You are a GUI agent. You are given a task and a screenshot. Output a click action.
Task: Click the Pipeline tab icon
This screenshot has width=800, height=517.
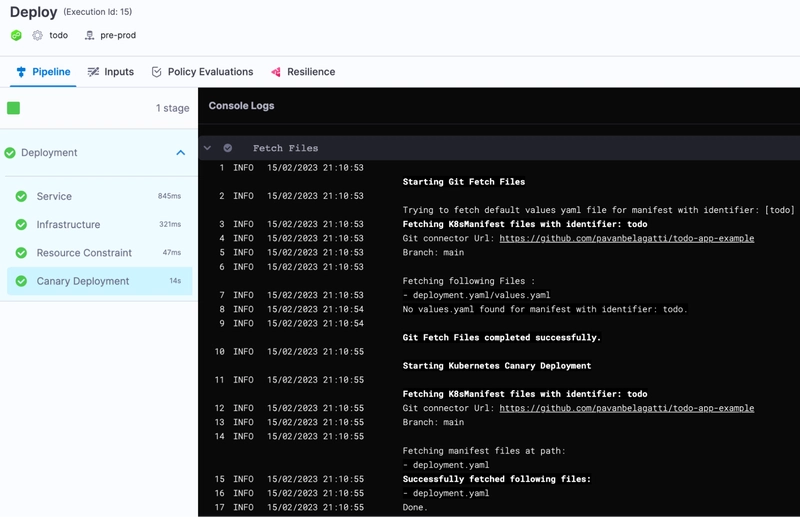click(x=21, y=72)
